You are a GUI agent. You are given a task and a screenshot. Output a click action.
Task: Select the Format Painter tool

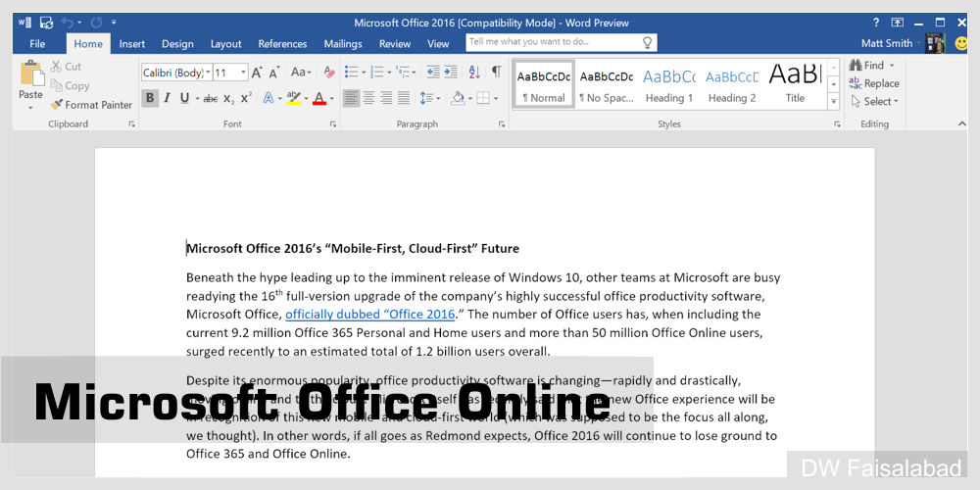point(91,105)
